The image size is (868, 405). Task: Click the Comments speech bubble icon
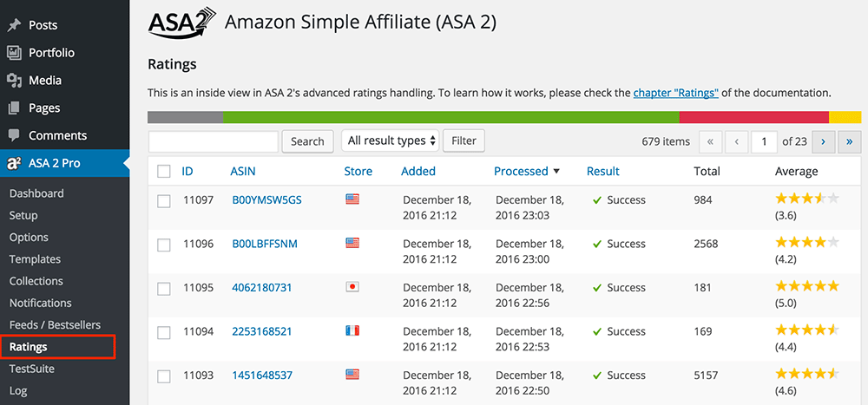point(14,136)
